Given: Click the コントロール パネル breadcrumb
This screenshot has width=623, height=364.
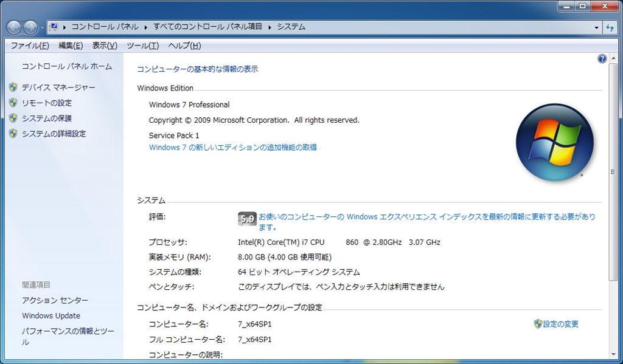Looking at the screenshot, I should (105, 27).
